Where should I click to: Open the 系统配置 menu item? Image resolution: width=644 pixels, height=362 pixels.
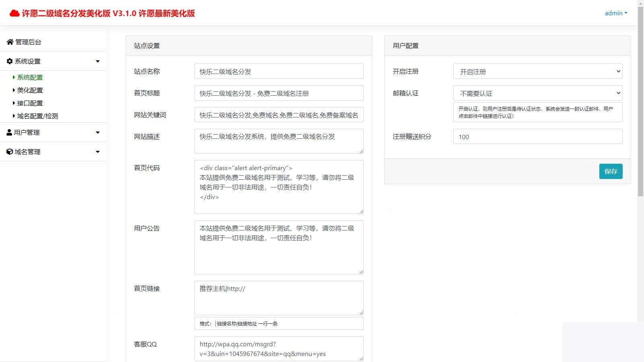(29, 77)
